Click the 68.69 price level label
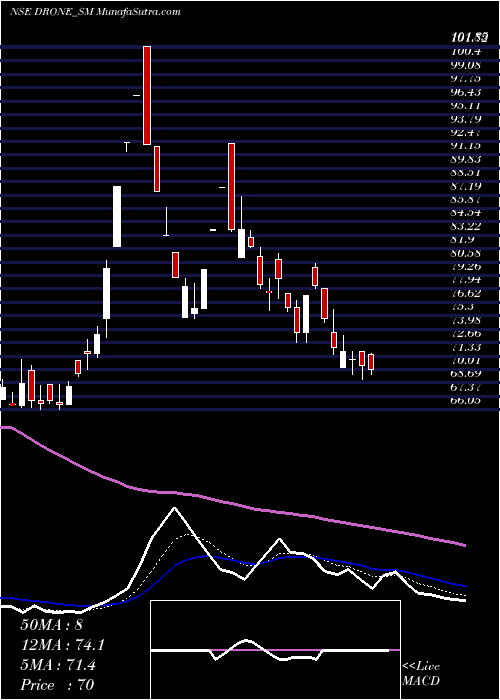 [x=465, y=374]
